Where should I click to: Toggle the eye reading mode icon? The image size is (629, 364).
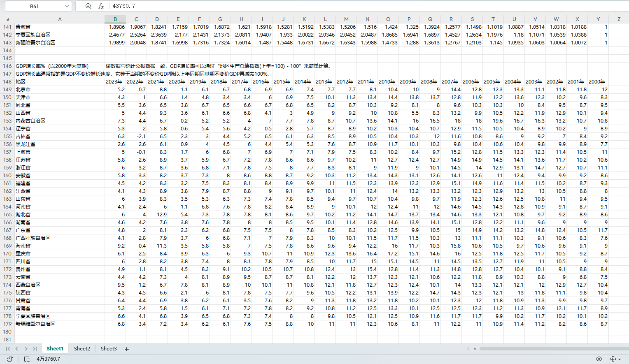599,359
